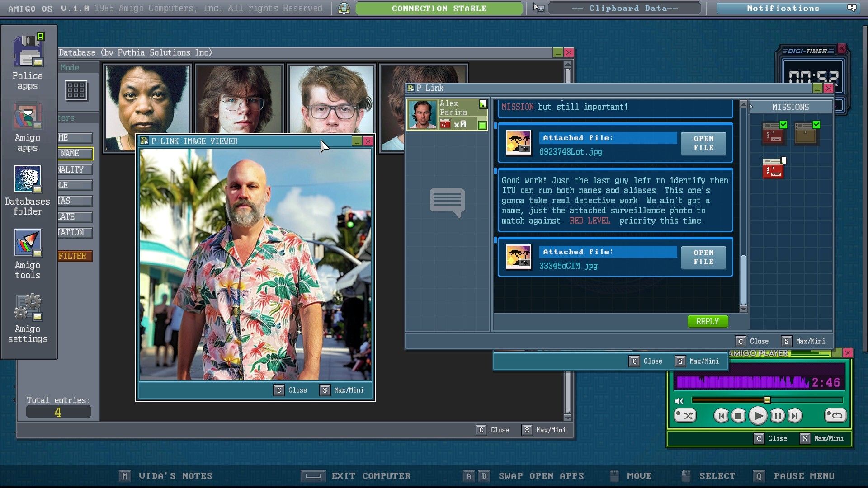Skip to previous track in Amigo Player

(x=721, y=416)
